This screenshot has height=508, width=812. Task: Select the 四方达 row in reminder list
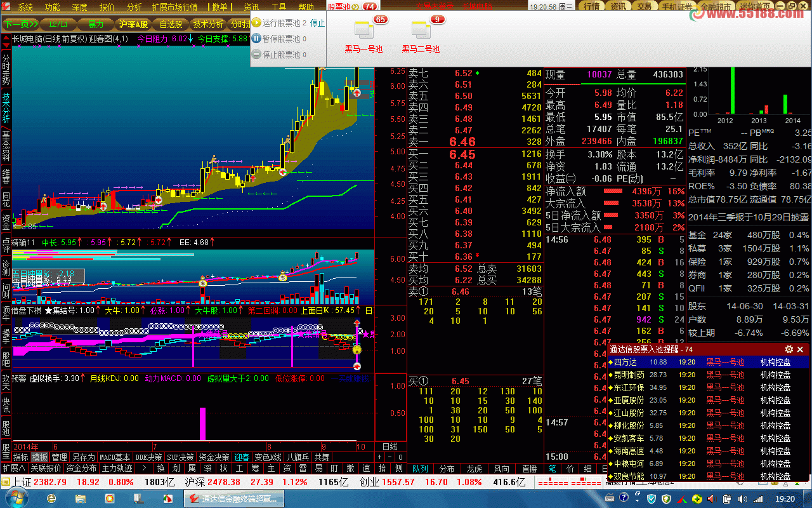(x=709, y=362)
